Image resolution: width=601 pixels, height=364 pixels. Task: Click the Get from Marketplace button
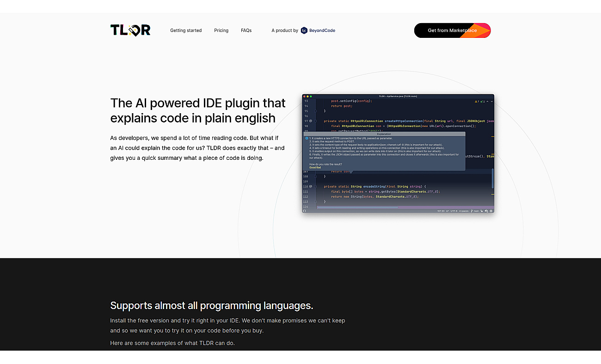click(452, 30)
